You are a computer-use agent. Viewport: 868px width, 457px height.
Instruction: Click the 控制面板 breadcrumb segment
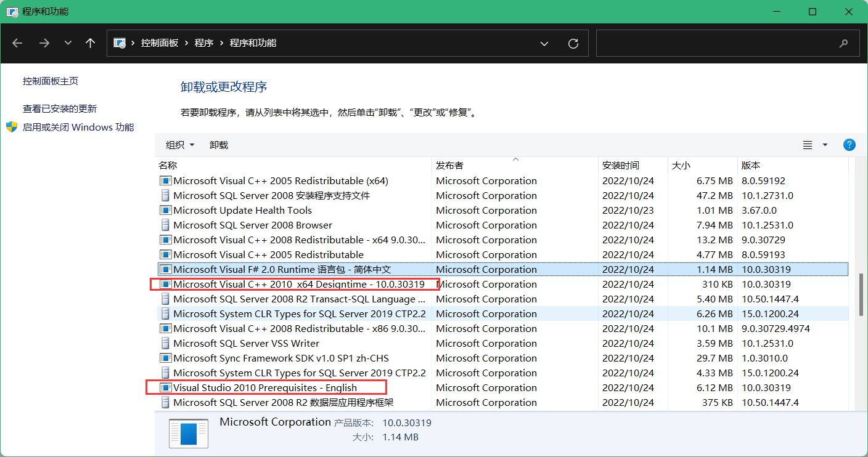[x=160, y=43]
